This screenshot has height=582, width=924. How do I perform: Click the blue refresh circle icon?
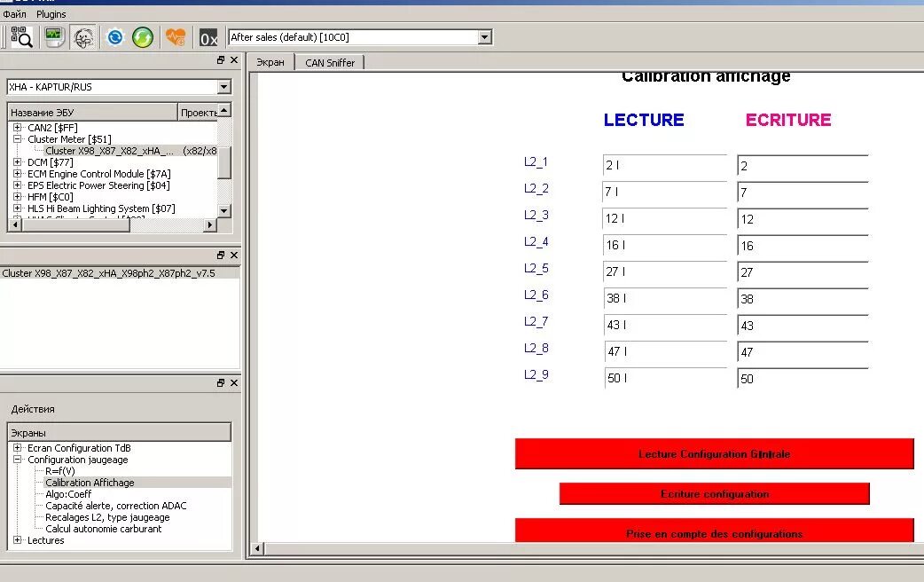(115, 37)
